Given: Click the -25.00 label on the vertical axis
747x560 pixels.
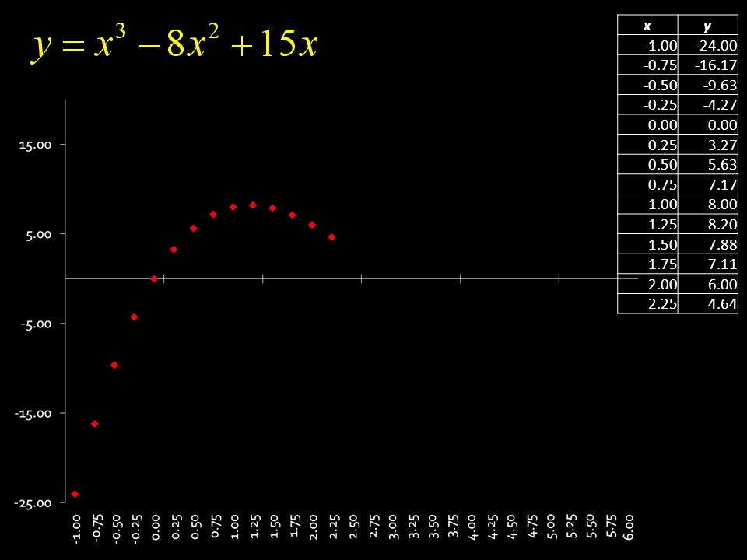Looking at the screenshot, I should (33, 503).
